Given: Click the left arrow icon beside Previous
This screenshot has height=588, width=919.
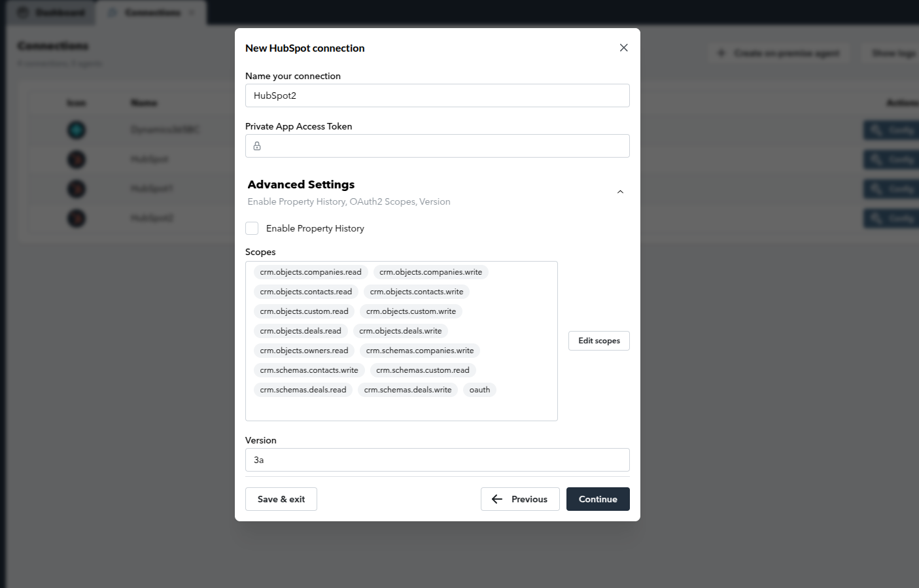Looking at the screenshot, I should [497, 499].
